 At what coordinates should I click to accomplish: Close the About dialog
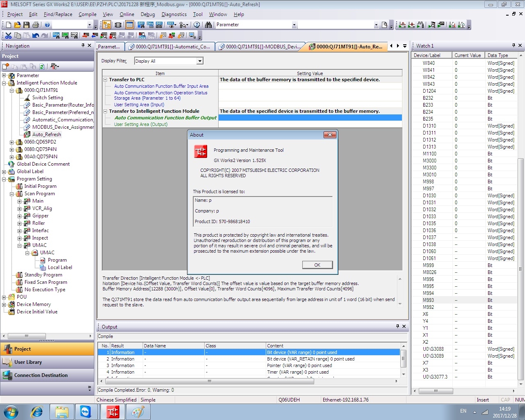click(330, 135)
